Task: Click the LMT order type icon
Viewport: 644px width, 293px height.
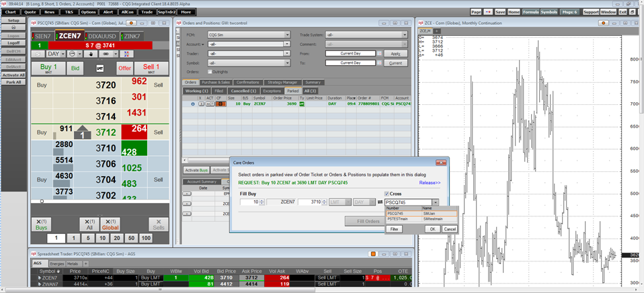Action: (100, 68)
